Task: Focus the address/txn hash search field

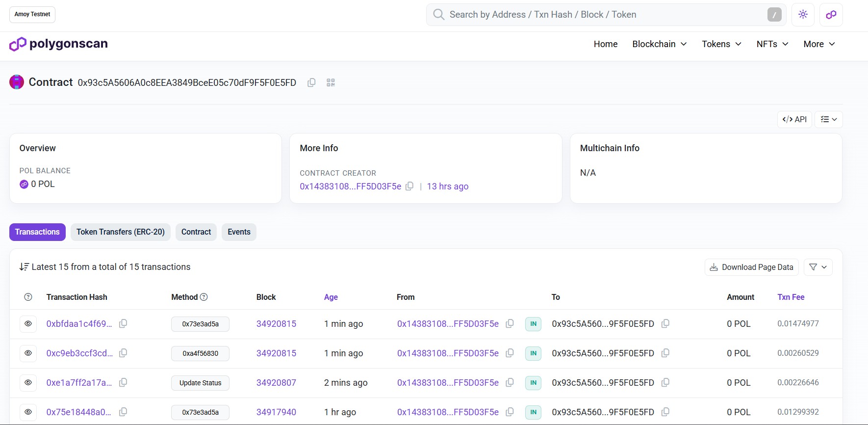Action: pos(606,15)
